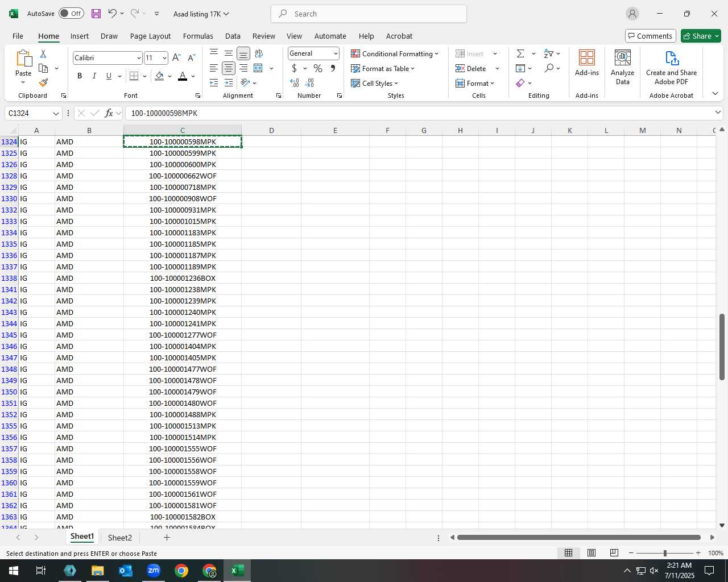Increase indent in the Alignment group
The width and height of the screenshot is (728, 582).
click(x=229, y=83)
